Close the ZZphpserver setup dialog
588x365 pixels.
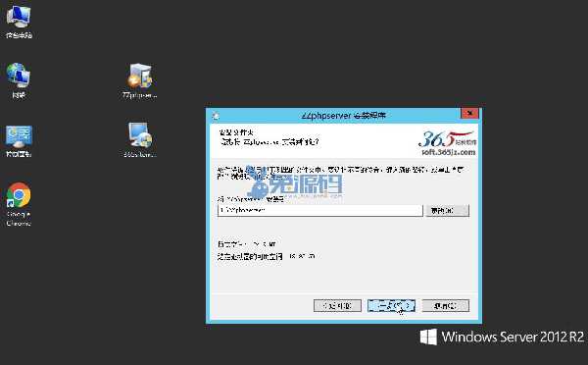click(x=469, y=113)
